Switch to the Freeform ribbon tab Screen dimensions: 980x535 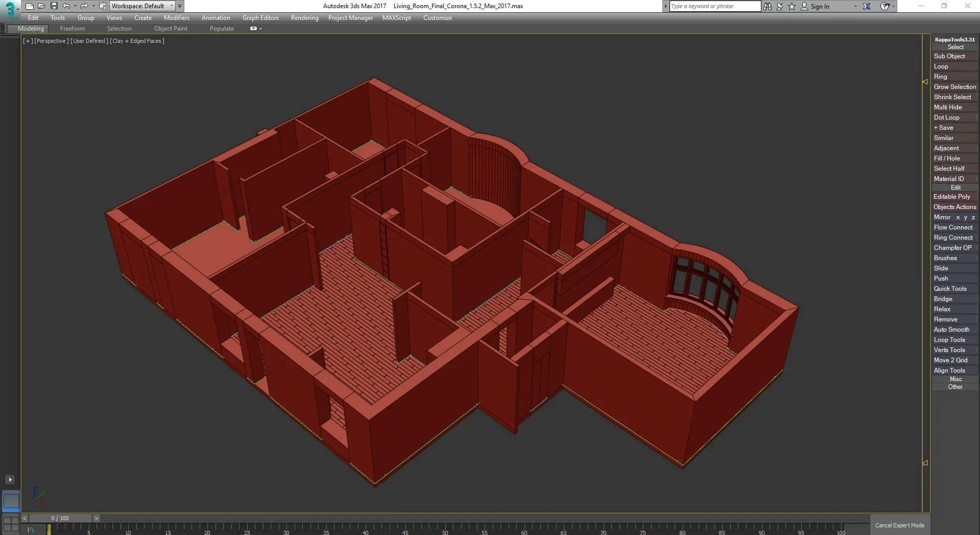click(x=73, y=29)
